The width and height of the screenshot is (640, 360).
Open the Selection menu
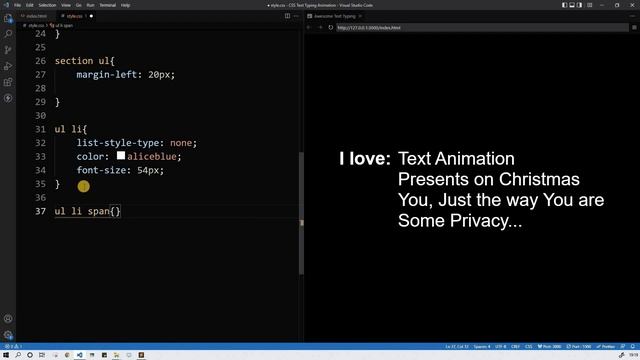pos(47,5)
